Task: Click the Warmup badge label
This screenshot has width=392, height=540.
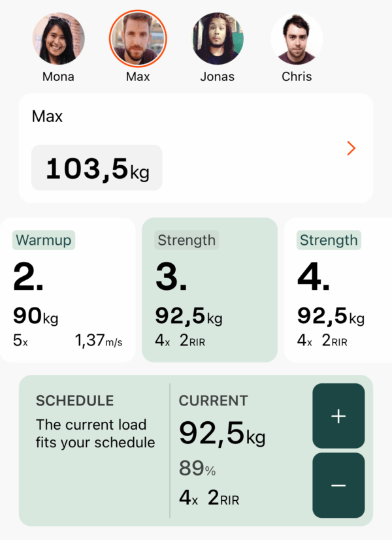Action: tap(43, 240)
